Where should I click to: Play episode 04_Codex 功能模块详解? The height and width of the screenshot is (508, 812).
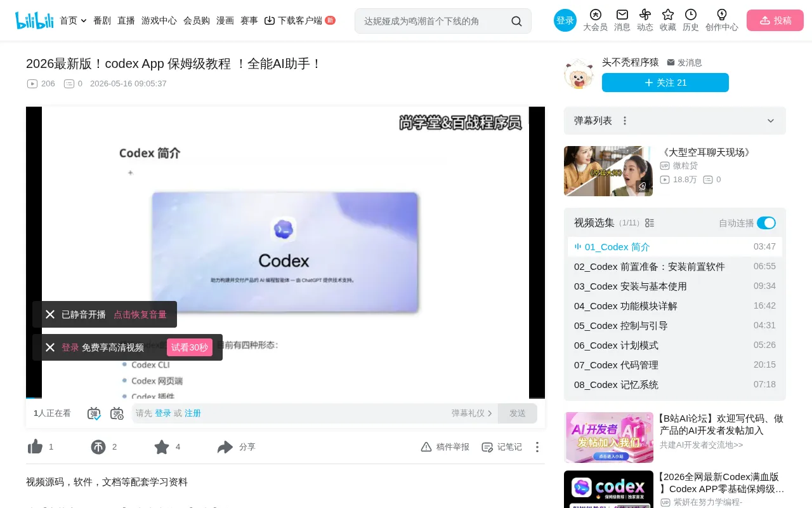[x=675, y=306]
